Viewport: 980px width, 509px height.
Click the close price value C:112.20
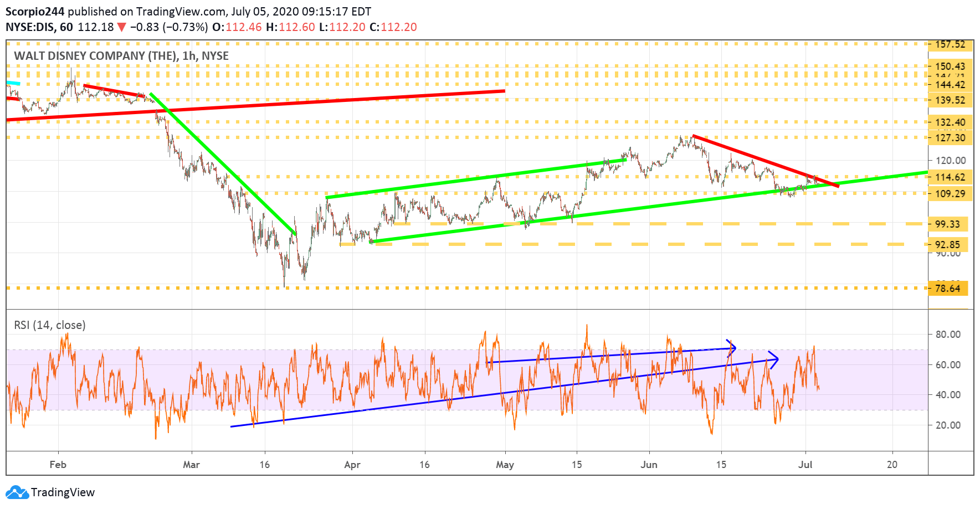pyautogui.click(x=393, y=27)
